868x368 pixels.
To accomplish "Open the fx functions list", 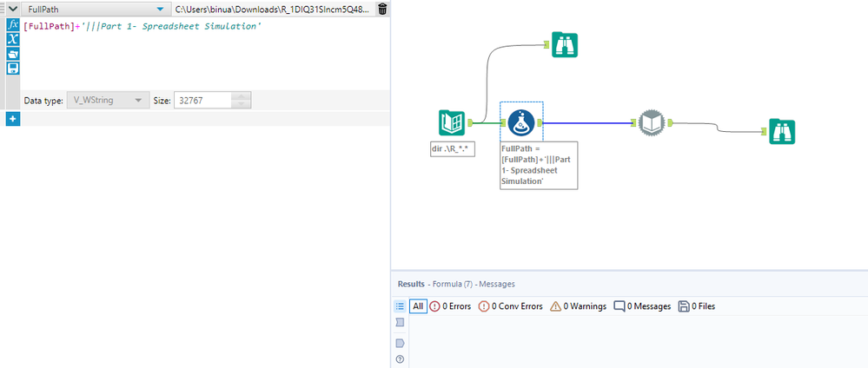I will (13, 25).
